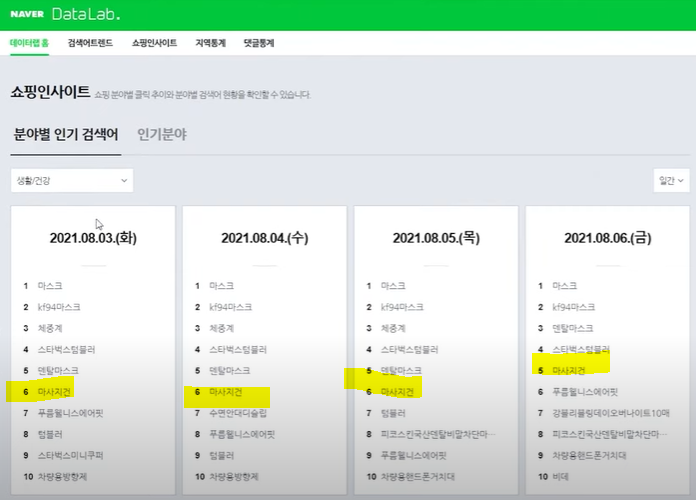Click 스타벅스텀블러 under 2021.08.03

tap(66, 350)
